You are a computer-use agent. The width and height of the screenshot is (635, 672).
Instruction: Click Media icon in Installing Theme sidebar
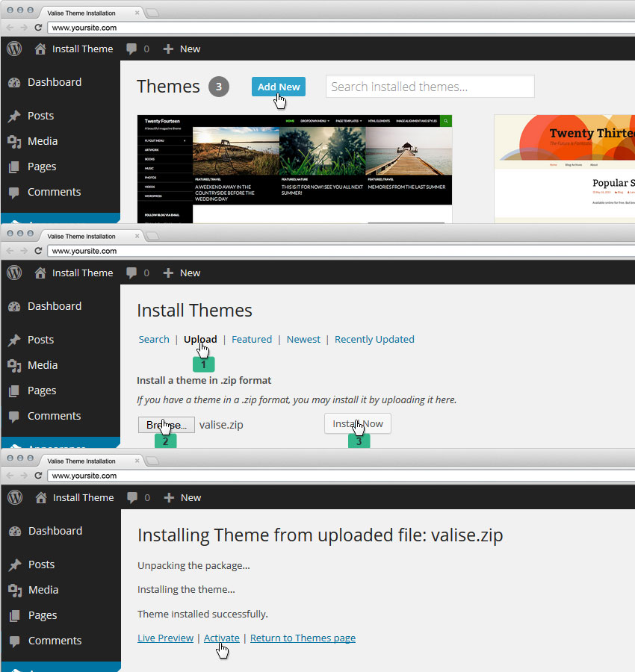15,590
